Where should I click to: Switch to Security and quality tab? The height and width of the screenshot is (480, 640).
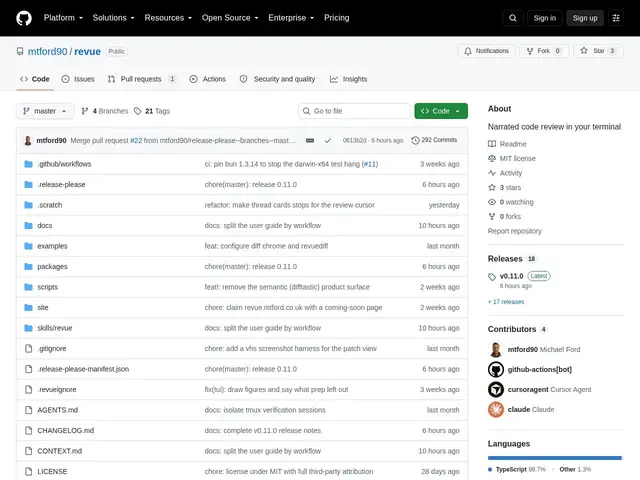pos(278,79)
